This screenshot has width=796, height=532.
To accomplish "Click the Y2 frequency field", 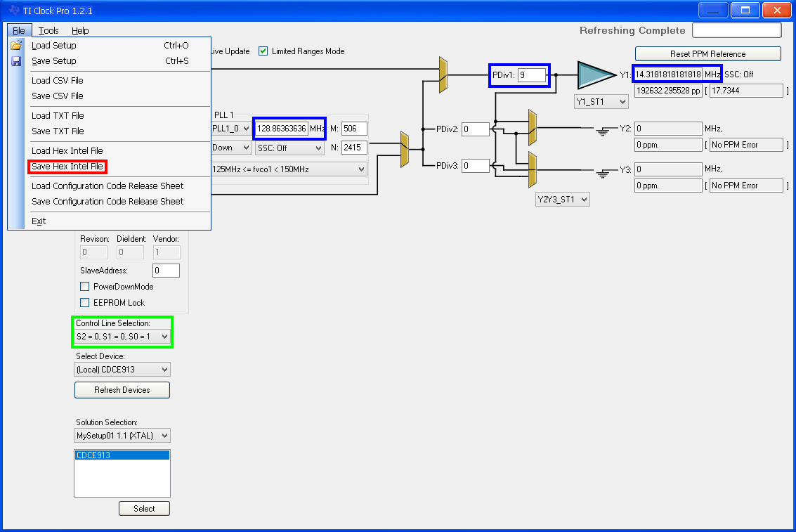I will [668, 129].
